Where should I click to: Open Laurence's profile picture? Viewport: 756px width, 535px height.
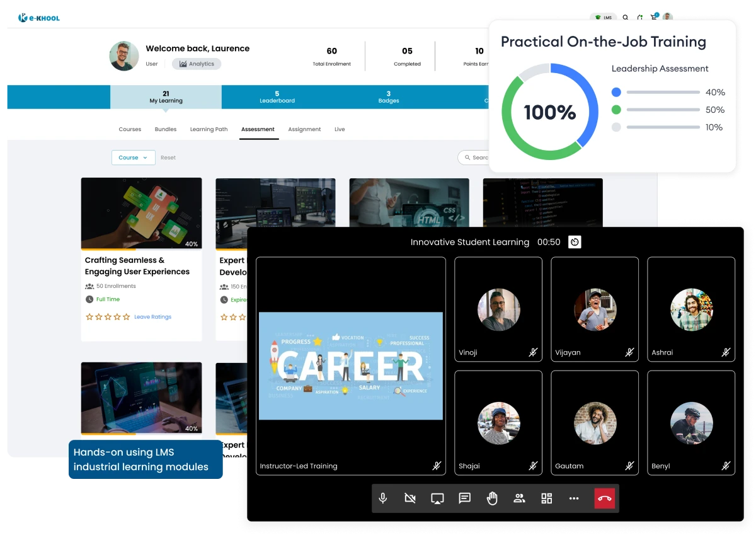(x=124, y=56)
